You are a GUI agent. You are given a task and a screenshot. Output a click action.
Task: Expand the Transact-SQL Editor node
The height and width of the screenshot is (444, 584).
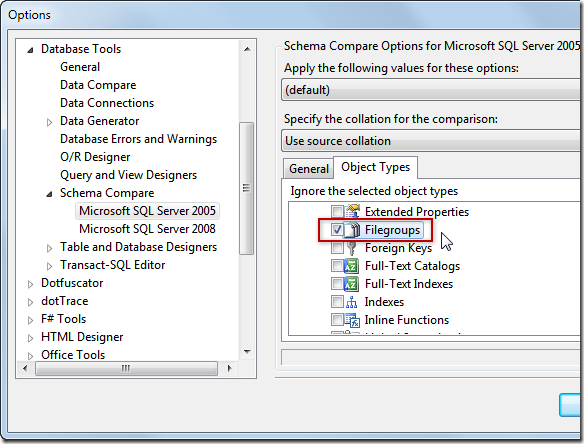point(49,266)
